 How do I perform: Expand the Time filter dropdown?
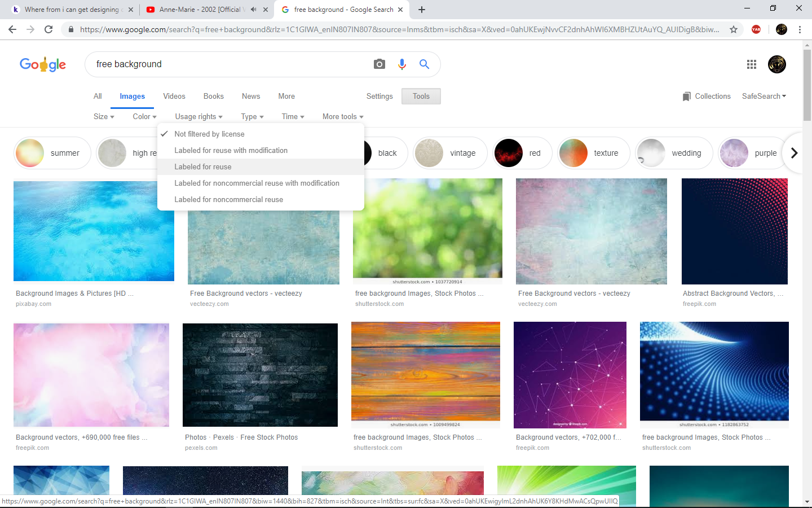(x=293, y=117)
